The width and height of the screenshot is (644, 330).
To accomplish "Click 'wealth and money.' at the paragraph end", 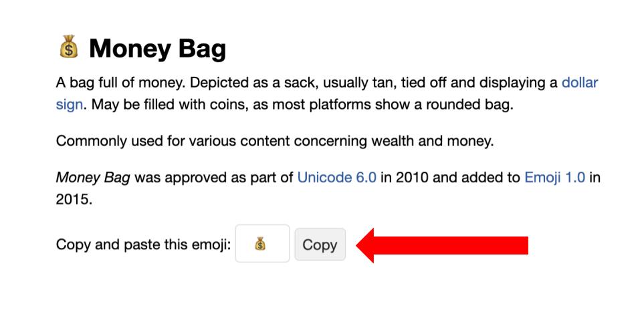I will [433, 141].
